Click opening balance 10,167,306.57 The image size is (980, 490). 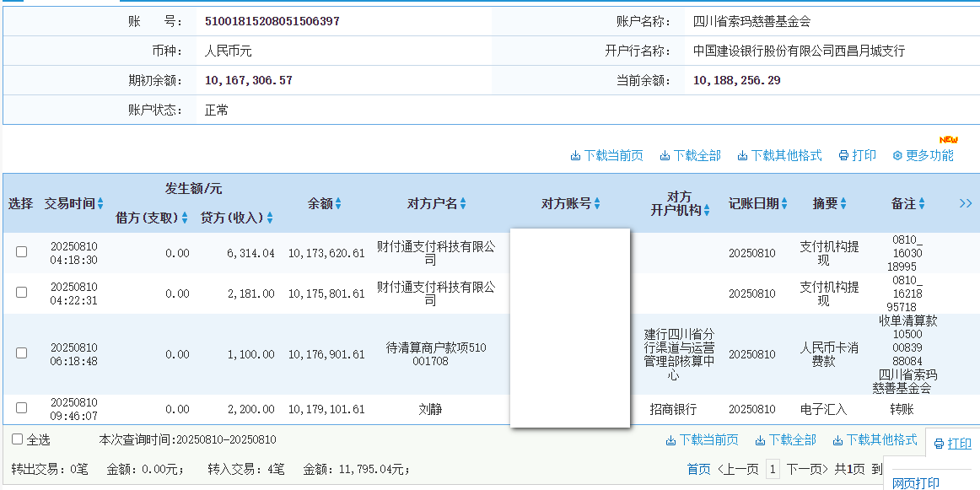[249, 81]
